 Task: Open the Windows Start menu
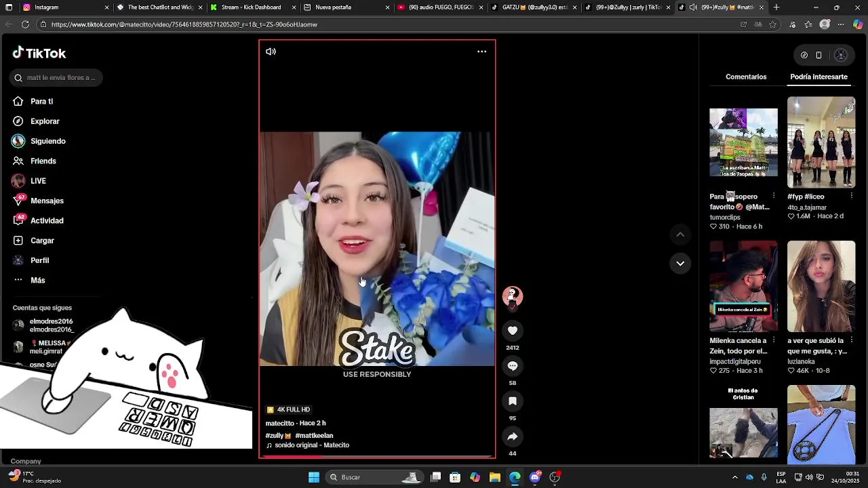click(x=314, y=477)
